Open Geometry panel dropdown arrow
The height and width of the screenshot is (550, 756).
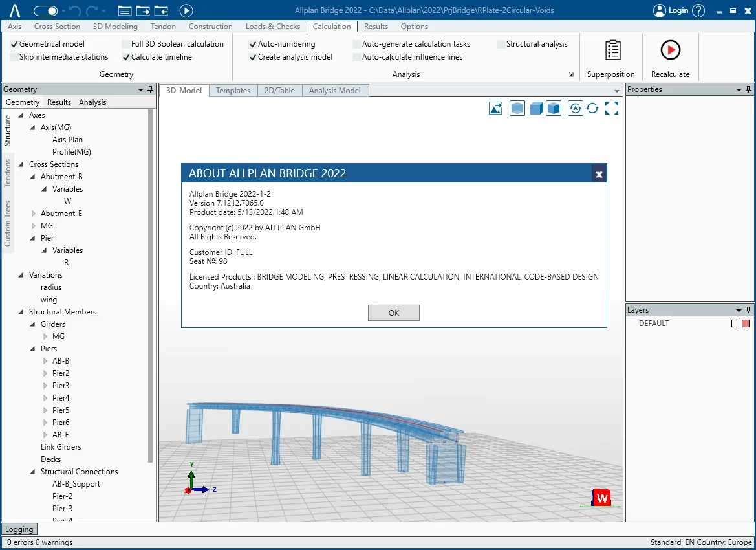tap(141, 90)
